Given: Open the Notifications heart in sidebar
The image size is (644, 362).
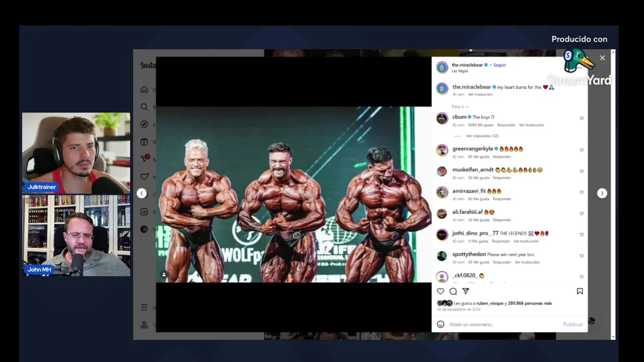Looking at the screenshot, I should point(144,176).
